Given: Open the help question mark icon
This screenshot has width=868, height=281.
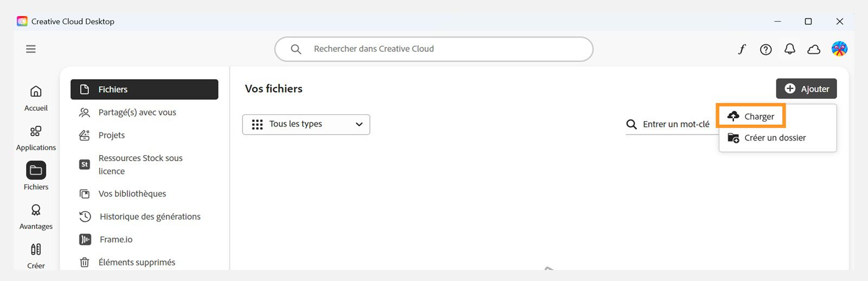Looking at the screenshot, I should tap(765, 49).
